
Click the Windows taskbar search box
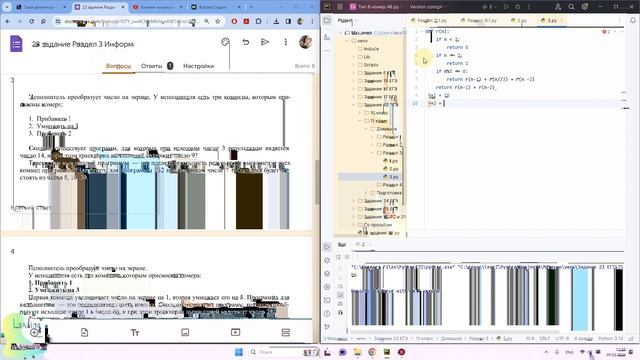point(284,352)
